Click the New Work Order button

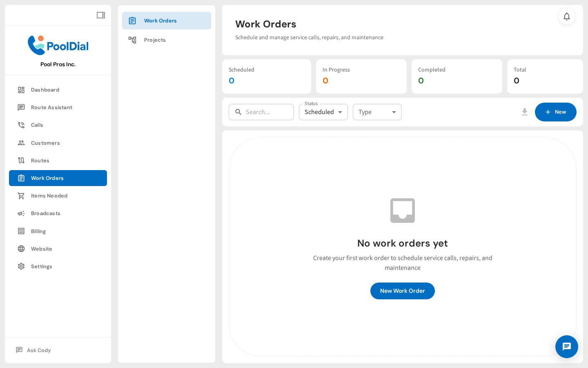[x=402, y=291]
